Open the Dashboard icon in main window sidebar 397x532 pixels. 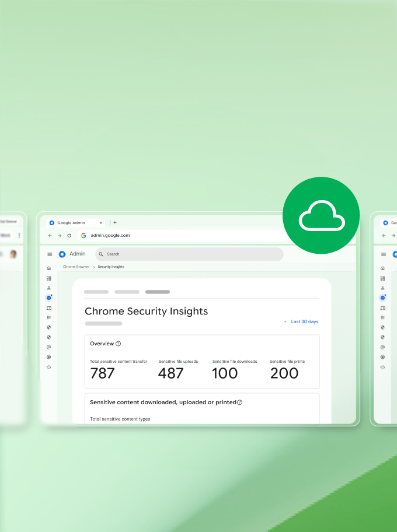point(49,279)
